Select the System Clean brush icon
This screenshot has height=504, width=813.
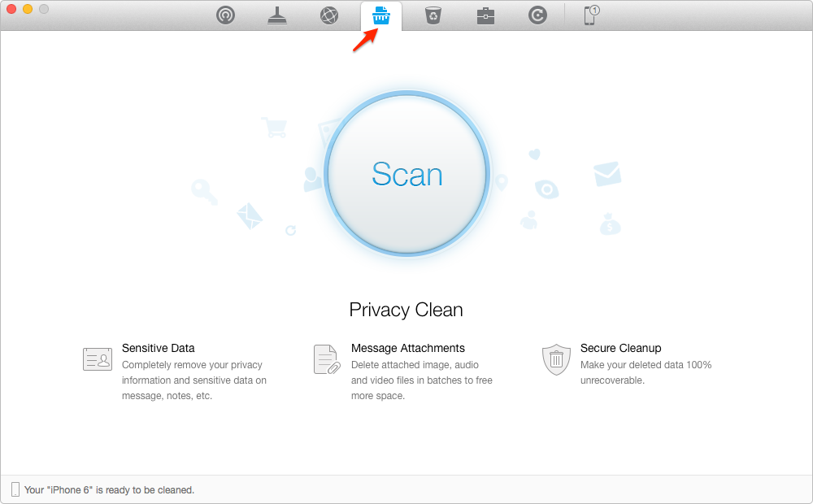(277, 15)
